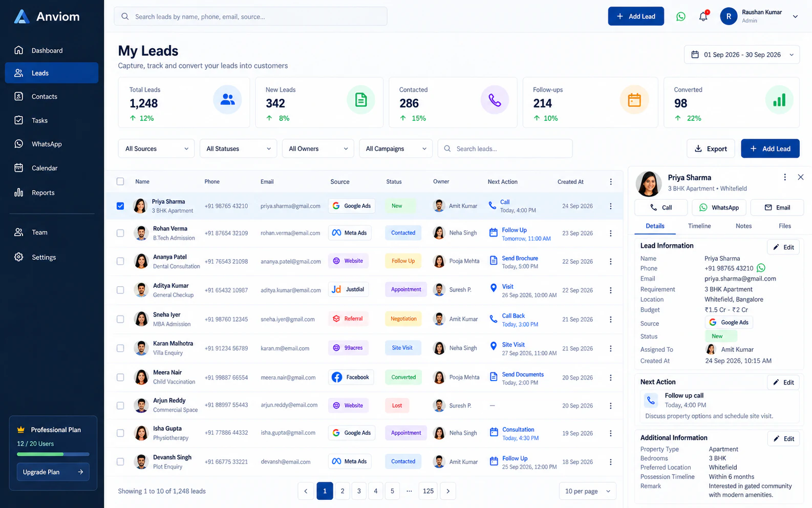Change the 10 per page setting
Image resolution: width=812 pixels, height=508 pixels.
point(587,491)
